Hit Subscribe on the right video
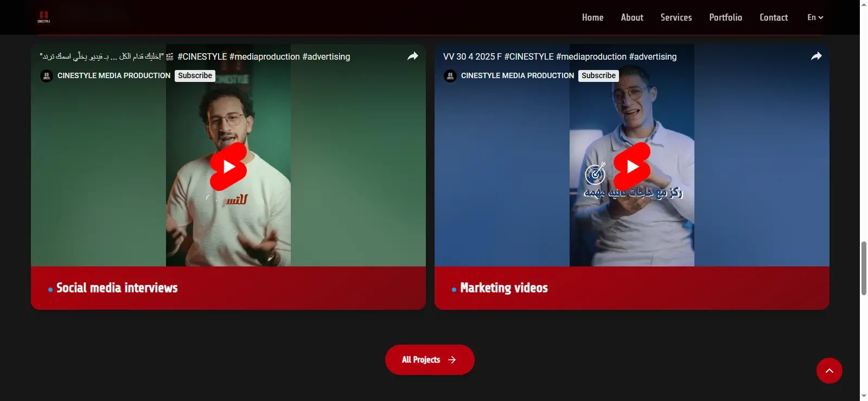The image size is (868, 401). coord(598,76)
